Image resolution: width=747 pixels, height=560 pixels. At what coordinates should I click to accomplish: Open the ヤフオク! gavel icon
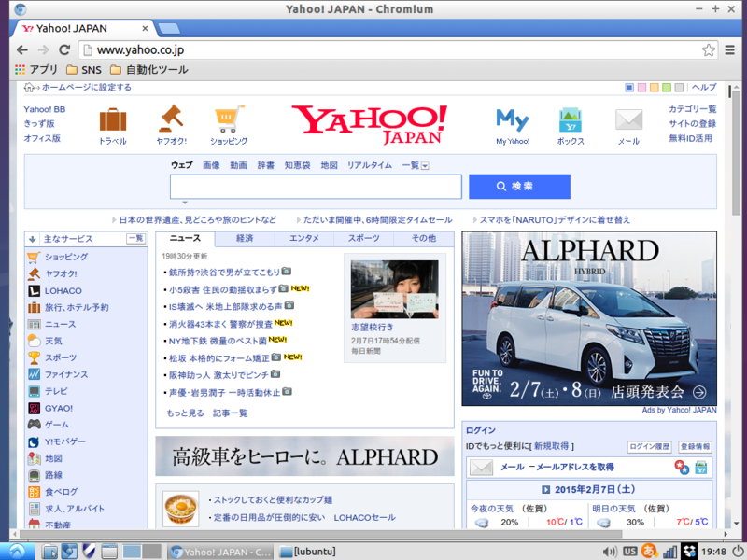click(171, 119)
